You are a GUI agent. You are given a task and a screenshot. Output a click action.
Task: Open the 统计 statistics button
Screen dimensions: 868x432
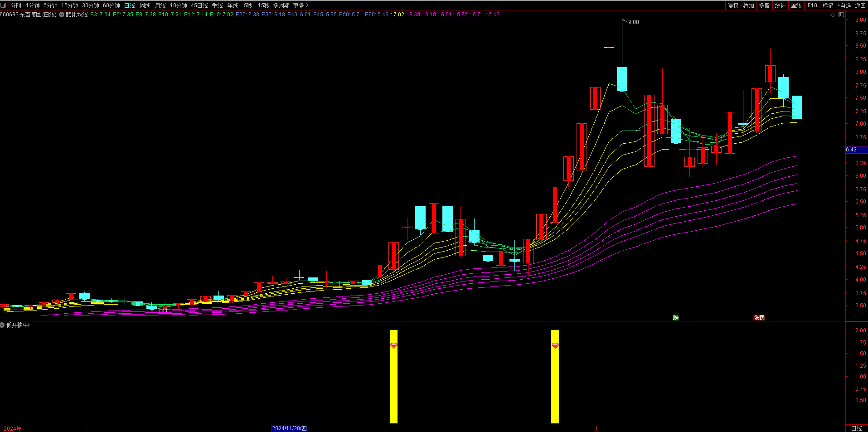(x=780, y=5)
